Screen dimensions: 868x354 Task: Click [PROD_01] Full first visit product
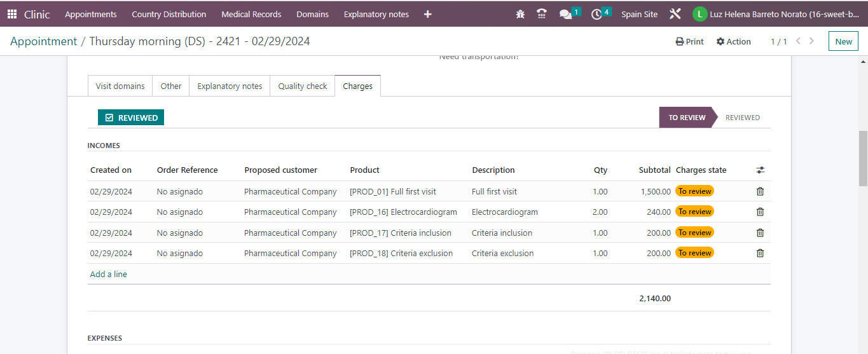click(x=393, y=191)
